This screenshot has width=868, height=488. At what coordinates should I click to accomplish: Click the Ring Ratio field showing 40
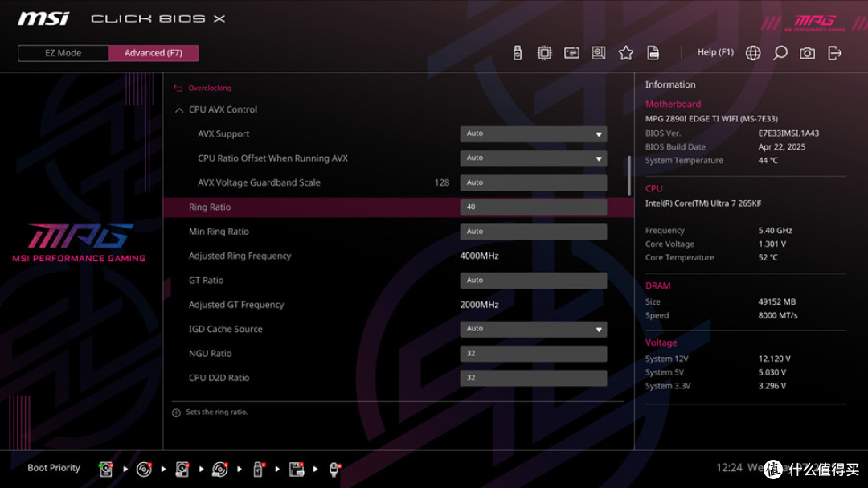coord(533,207)
